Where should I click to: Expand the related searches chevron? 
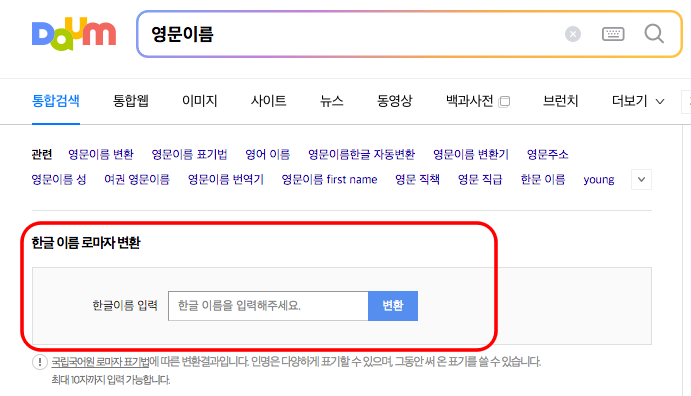click(641, 179)
